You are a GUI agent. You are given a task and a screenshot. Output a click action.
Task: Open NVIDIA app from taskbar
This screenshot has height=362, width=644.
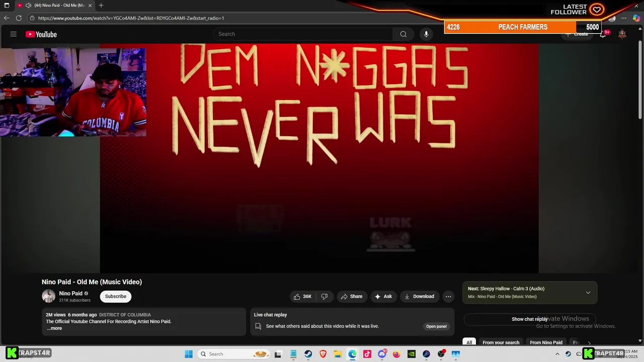412,354
